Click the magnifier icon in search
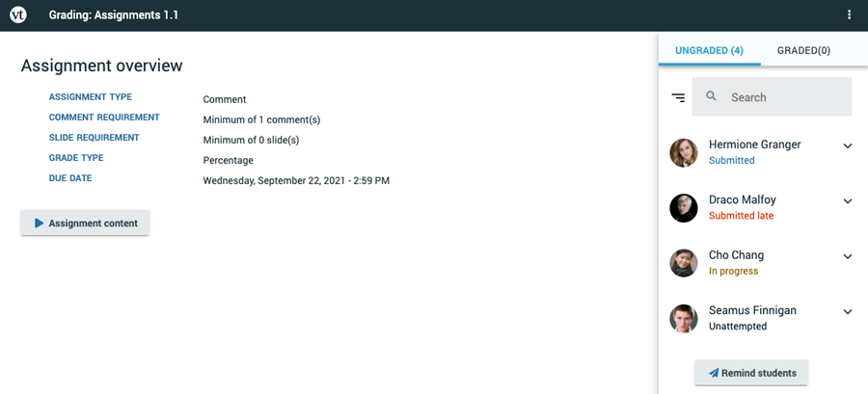The width and height of the screenshot is (868, 394). click(712, 97)
